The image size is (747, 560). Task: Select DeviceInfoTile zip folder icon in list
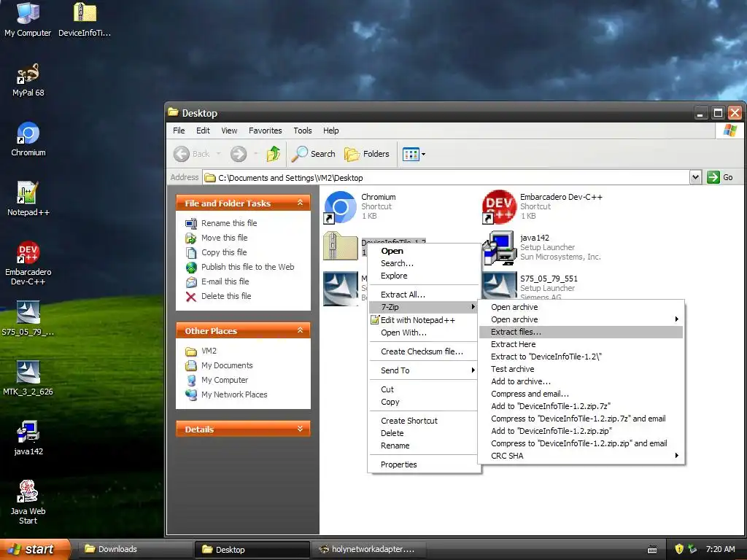340,246
